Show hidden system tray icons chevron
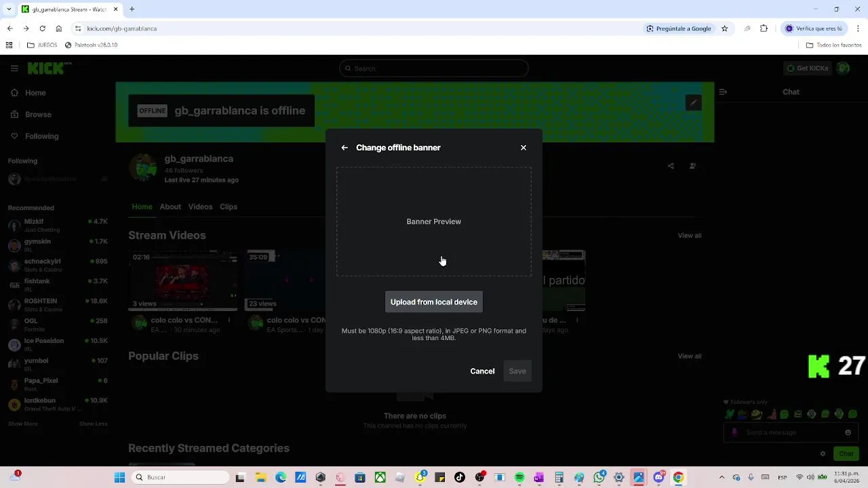The image size is (868, 488). click(x=722, y=477)
